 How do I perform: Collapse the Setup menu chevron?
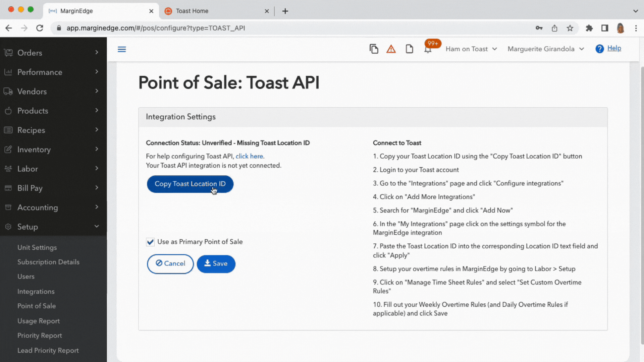97,226
